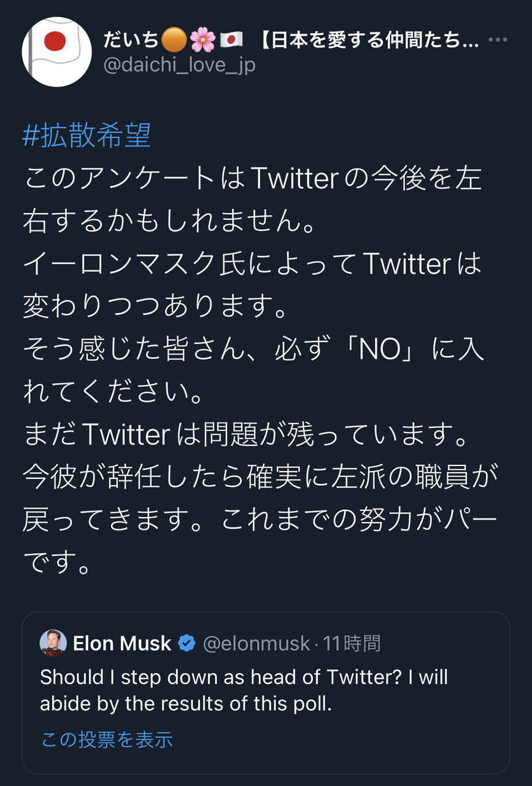The image size is (532, 786).
Task: Click the small Japan flag emoji in name
Action: pos(231,41)
